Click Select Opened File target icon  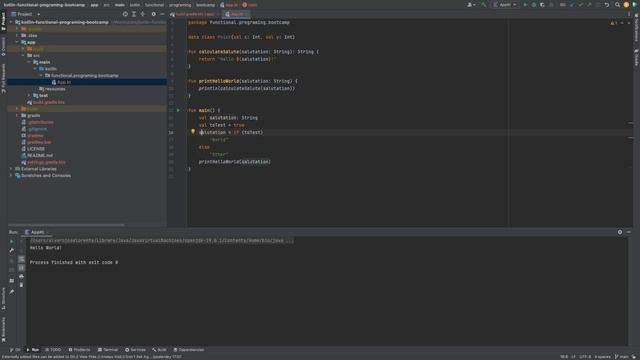[125, 14]
